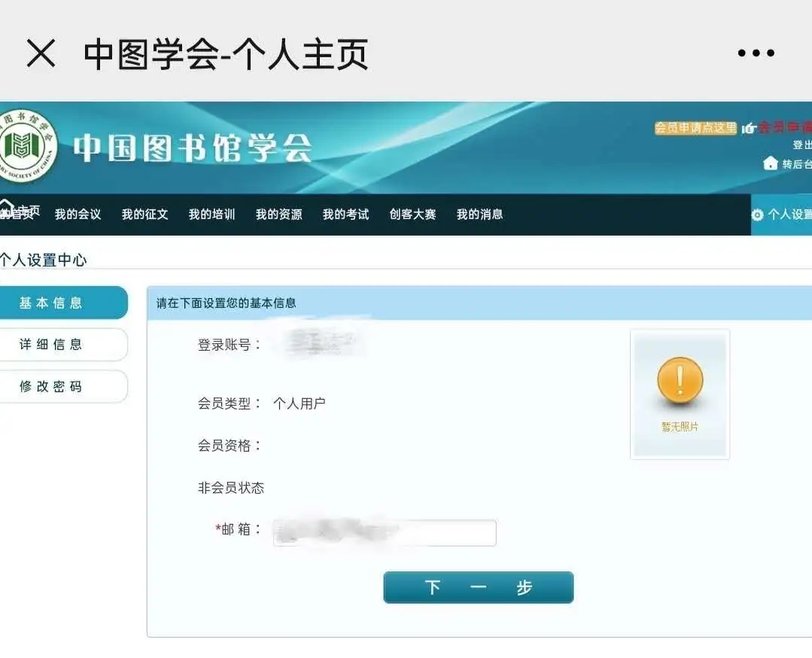Select 创客大赛 menu item
Screen dimensions: 812x658
click(412, 215)
